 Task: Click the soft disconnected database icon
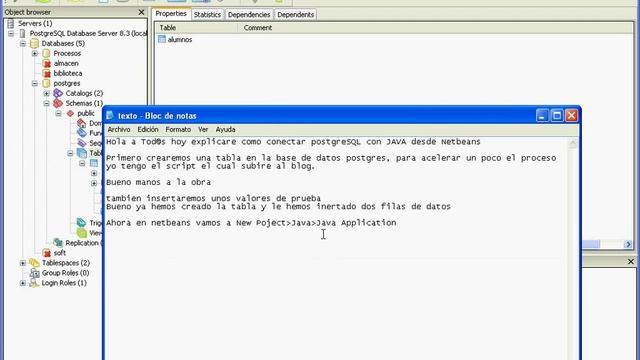coord(47,253)
